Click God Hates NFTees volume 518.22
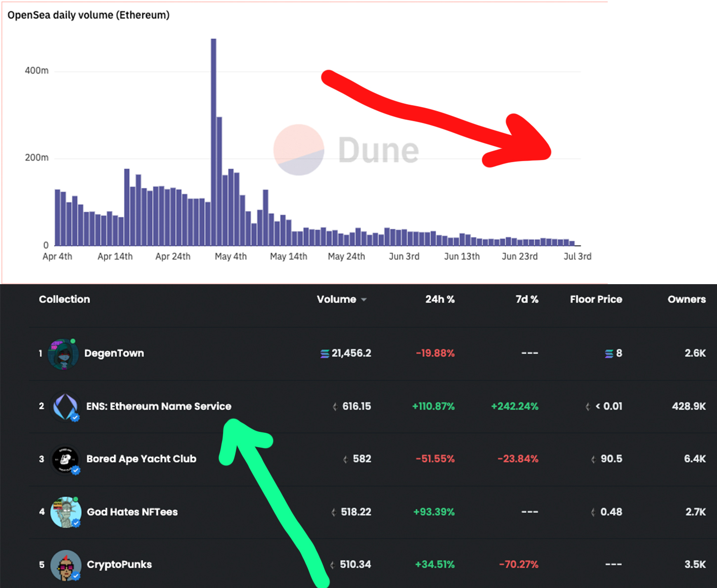Viewport: 717px width, 588px height. tap(356, 512)
